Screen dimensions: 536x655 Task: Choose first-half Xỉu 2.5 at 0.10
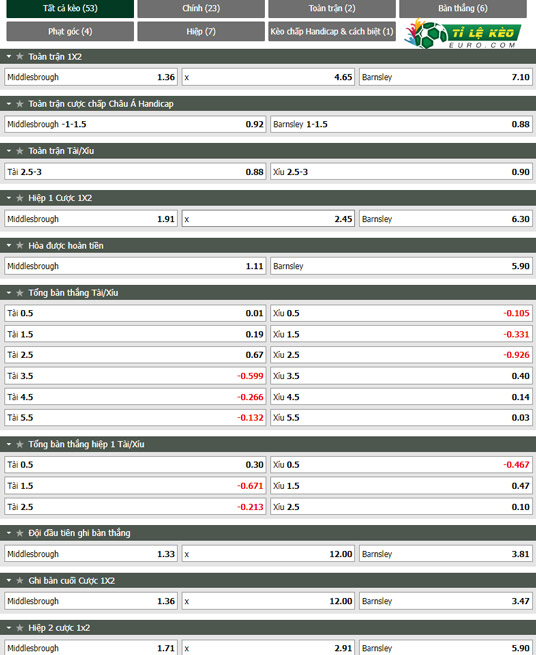point(401,507)
